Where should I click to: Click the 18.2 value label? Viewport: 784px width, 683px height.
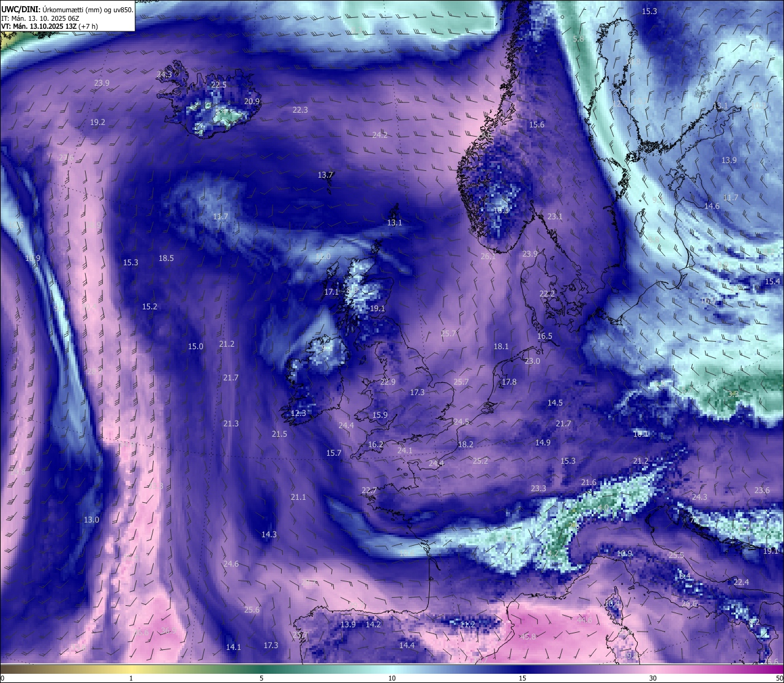(x=466, y=444)
